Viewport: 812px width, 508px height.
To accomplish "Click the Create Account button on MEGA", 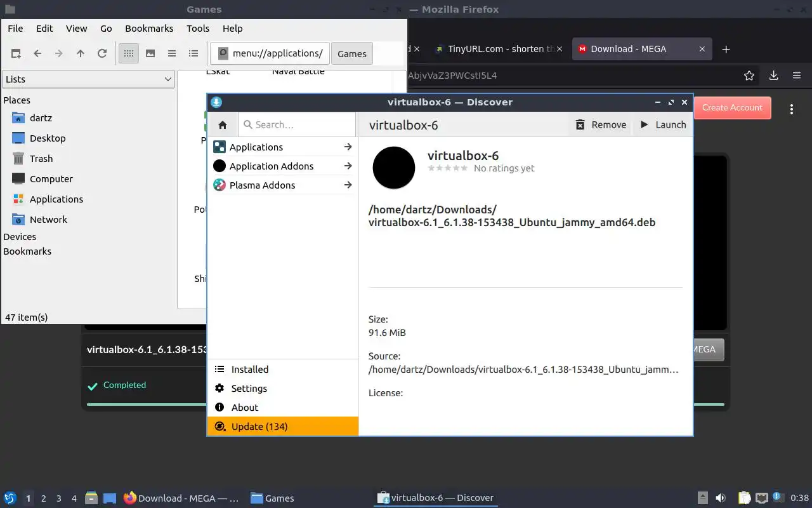I will pos(732,107).
